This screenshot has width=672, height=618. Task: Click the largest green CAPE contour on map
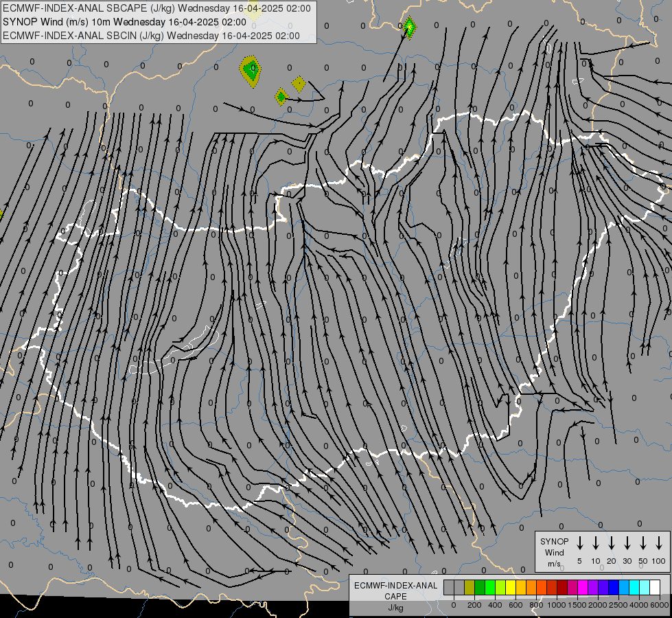(x=251, y=70)
